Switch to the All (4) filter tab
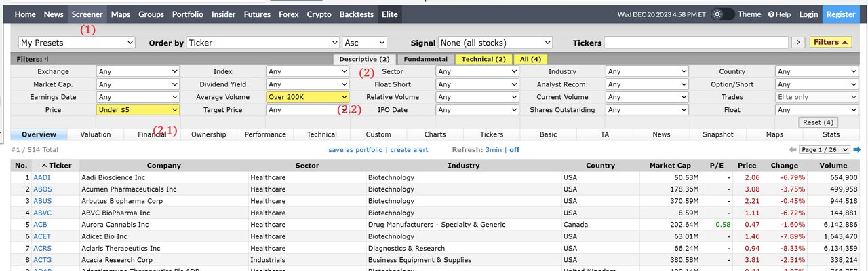This screenshot has height=271, width=868. point(531,59)
